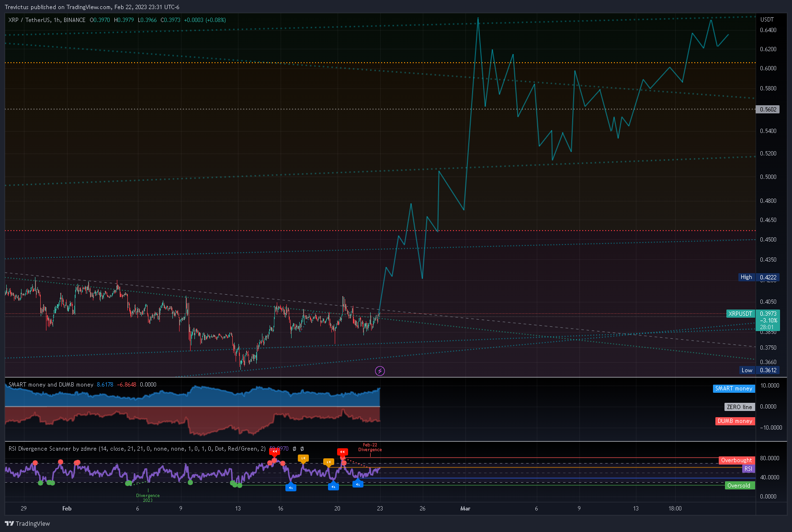Click the green Divergence 2023 annotation

148,498
